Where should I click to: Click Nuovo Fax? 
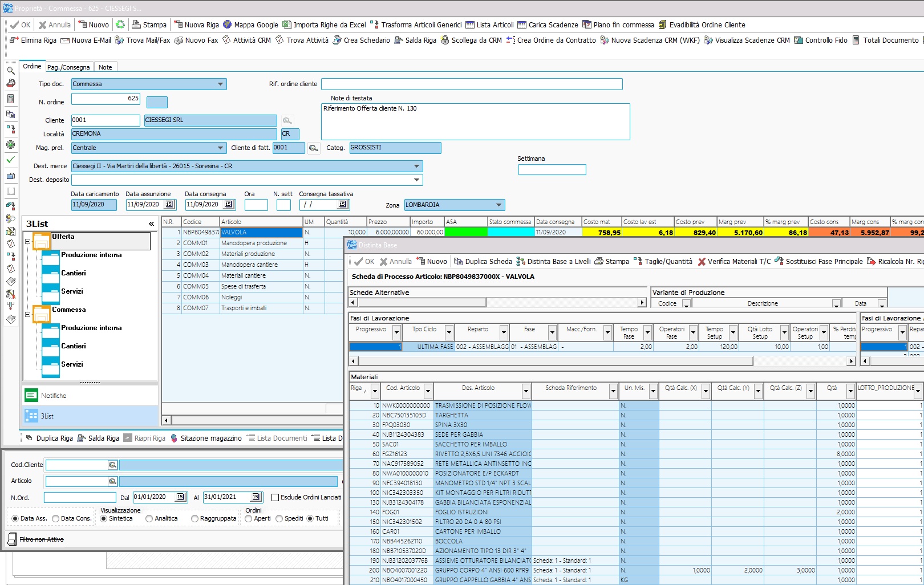[196, 40]
